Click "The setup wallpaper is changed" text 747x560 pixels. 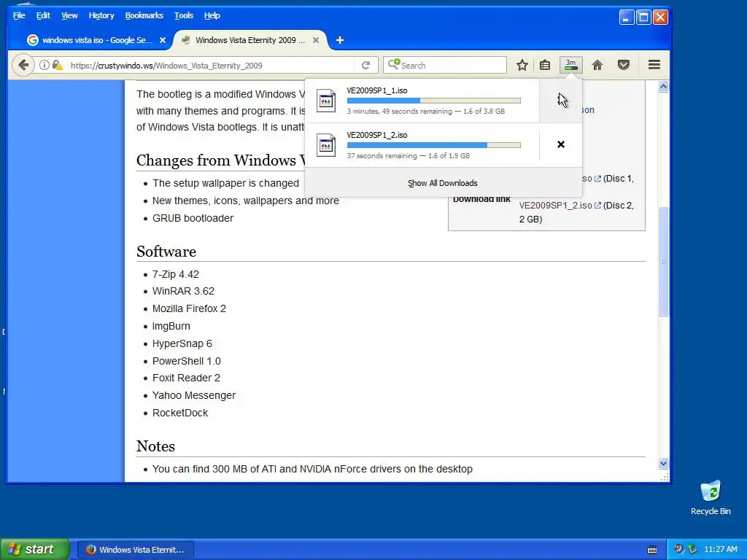225,184
